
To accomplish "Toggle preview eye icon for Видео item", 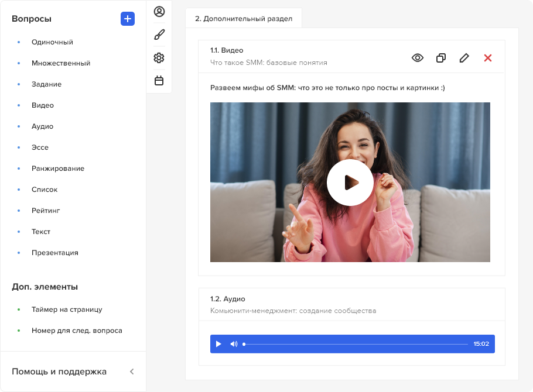I will coord(418,58).
